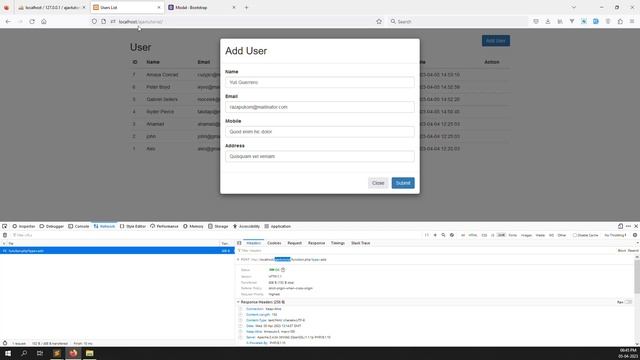
Task: Open the No Throttling dropdown
Action: (615, 235)
